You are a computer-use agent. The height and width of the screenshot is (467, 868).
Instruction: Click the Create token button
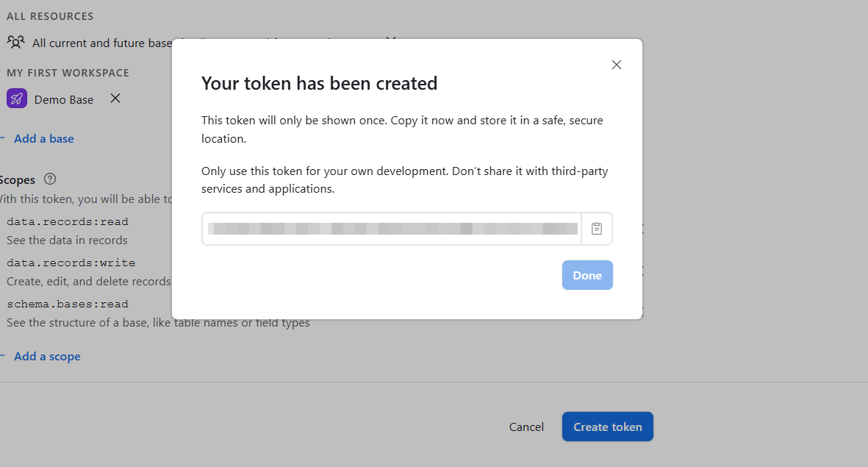point(608,427)
